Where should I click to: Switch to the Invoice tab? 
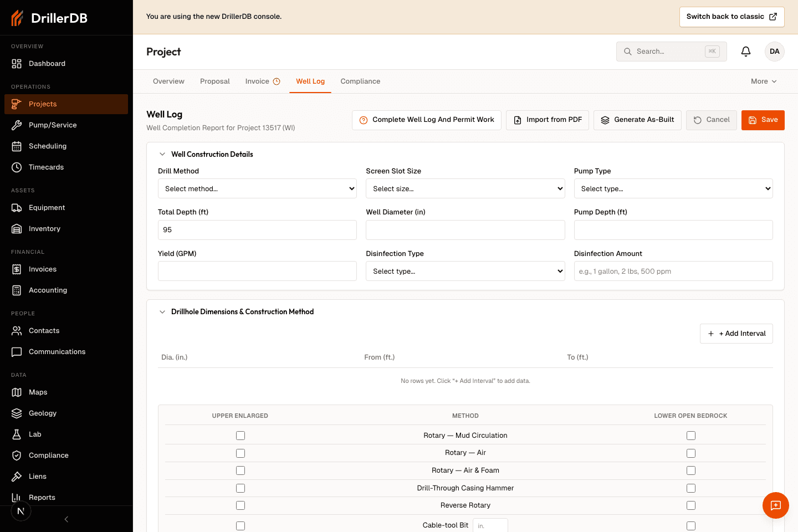pyautogui.click(x=263, y=81)
